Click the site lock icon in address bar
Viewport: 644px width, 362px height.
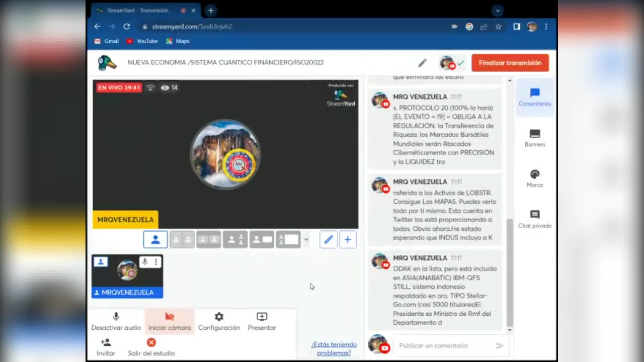pos(145,27)
